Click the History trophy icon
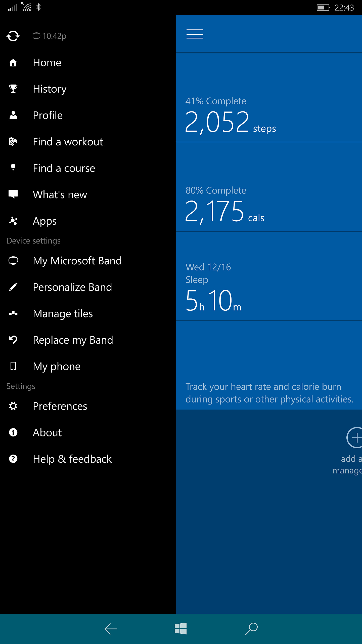The width and height of the screenshot is (362, 644). coord(13,89)
